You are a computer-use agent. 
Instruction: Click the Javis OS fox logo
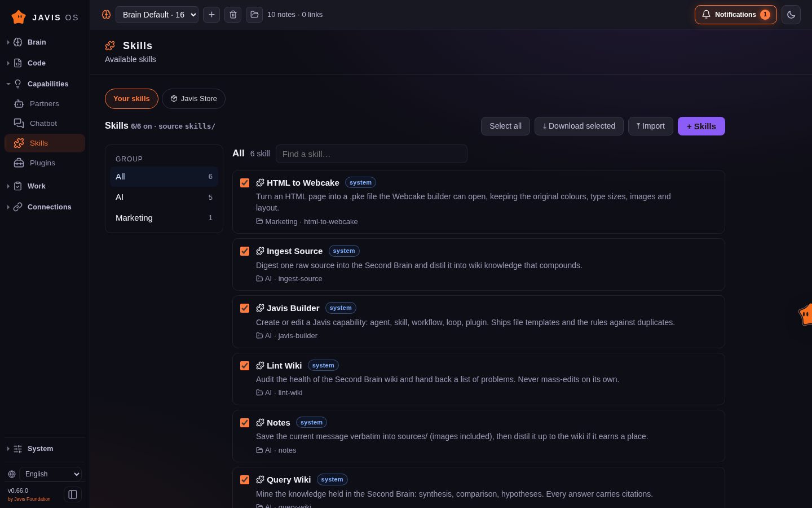tap(19, 17)
